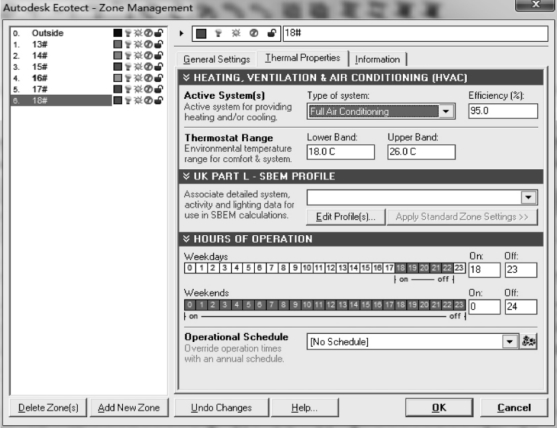557x428 pixels.
Task: Click the sun icon for zone 15#
Action: (x=138, y=67)
